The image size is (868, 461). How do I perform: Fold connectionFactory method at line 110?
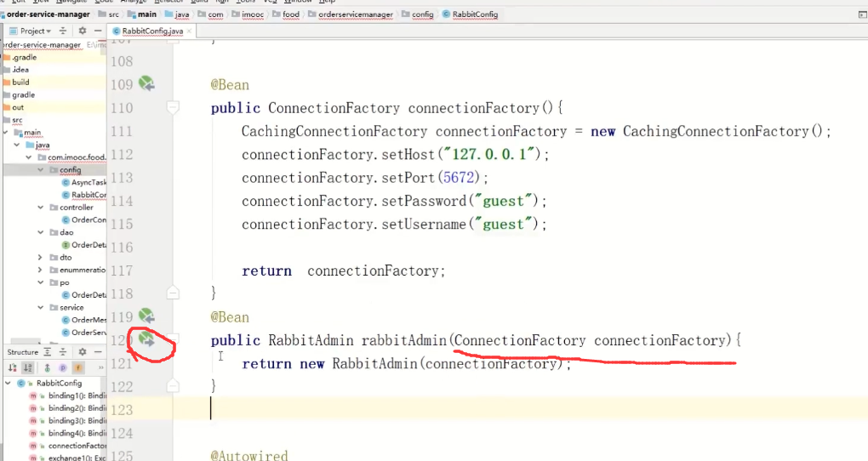173,107
